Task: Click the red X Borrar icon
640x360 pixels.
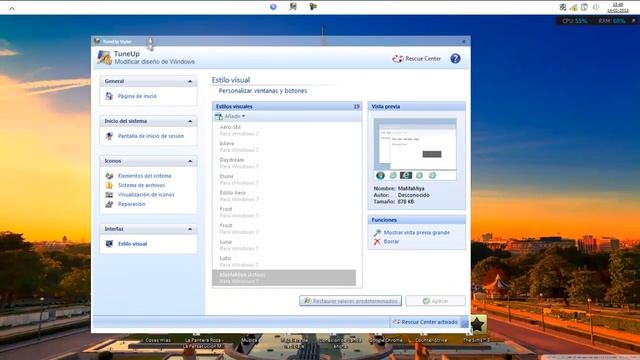Action: 377,242
